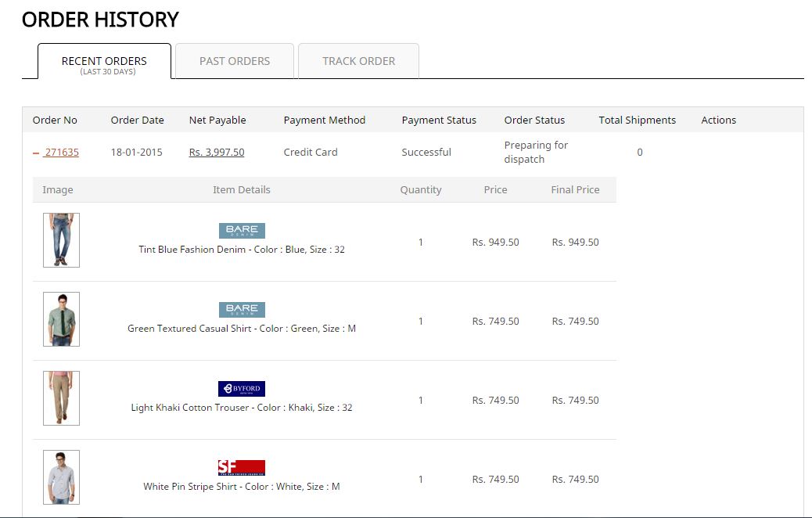
Task: Click the Light Khaki Cotton Trouser description
Action: (x=242, y=408)
